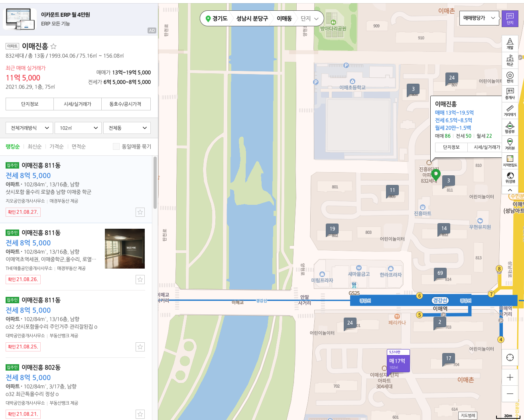Select 이매동 in the location breadcrumb

(x=284, y=19)
